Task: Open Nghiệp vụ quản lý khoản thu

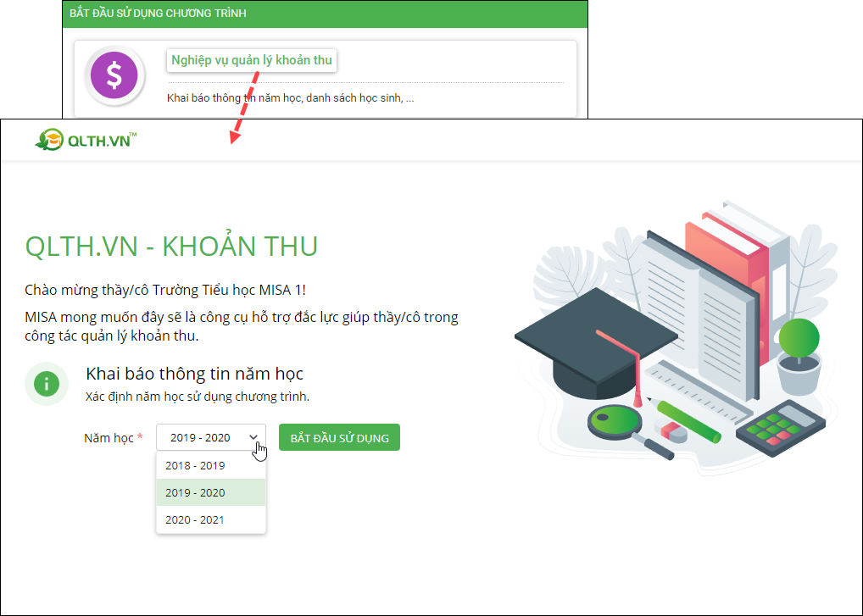Action: (252, 60)
